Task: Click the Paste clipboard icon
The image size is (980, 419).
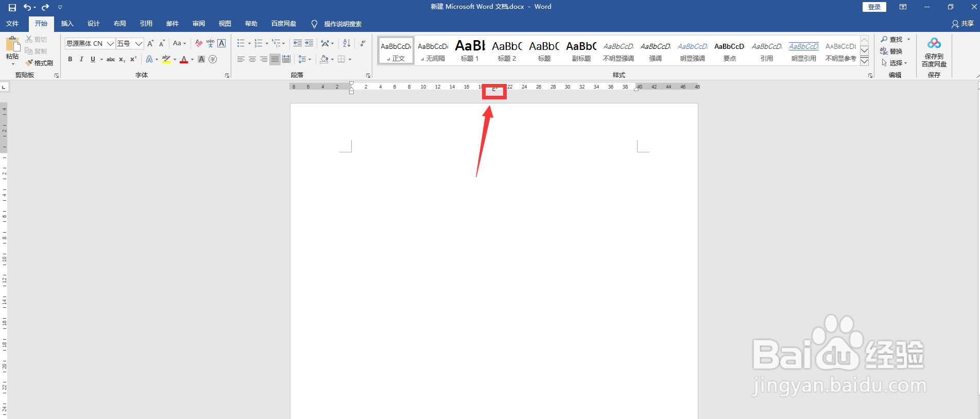Action: [12, 44]
